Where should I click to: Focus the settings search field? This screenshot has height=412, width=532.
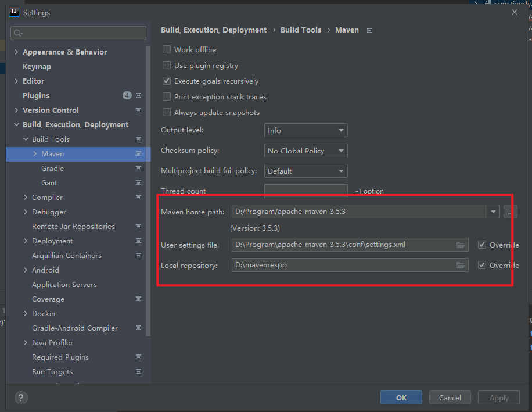[78, 33]
